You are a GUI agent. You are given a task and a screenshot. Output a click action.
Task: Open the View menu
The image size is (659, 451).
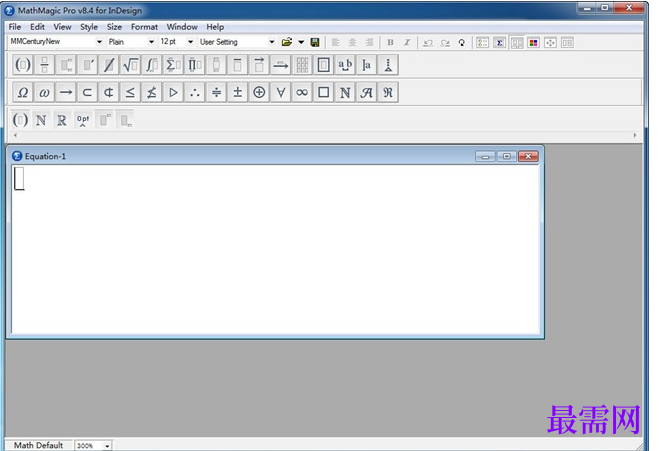[62, 27]
